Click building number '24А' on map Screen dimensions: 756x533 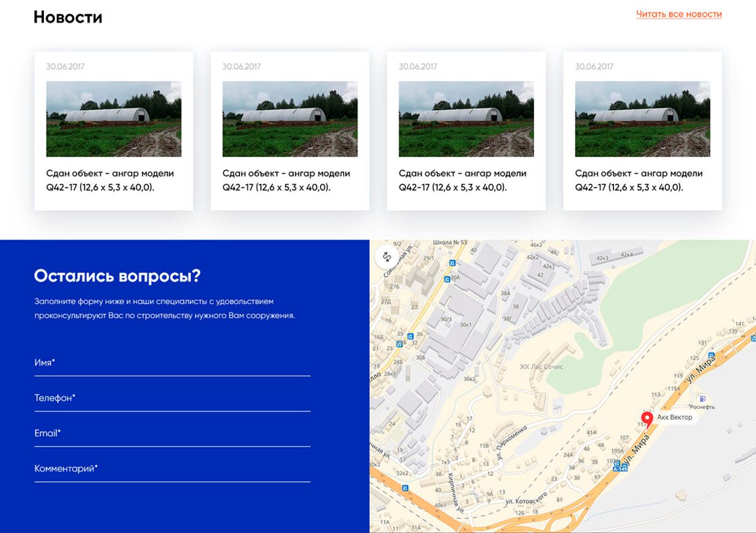coord(568,455)
